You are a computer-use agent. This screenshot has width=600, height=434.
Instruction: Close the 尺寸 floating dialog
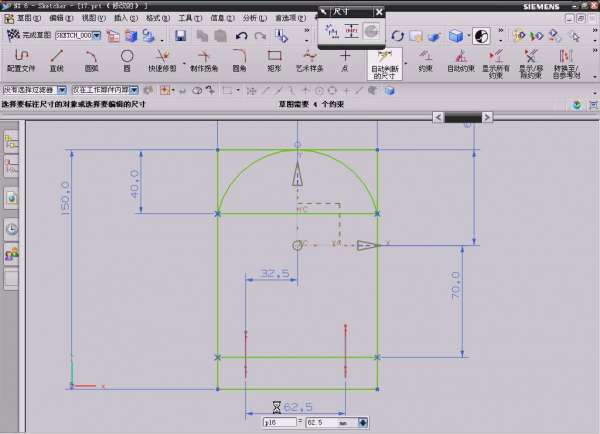click(x=378, y=10)
